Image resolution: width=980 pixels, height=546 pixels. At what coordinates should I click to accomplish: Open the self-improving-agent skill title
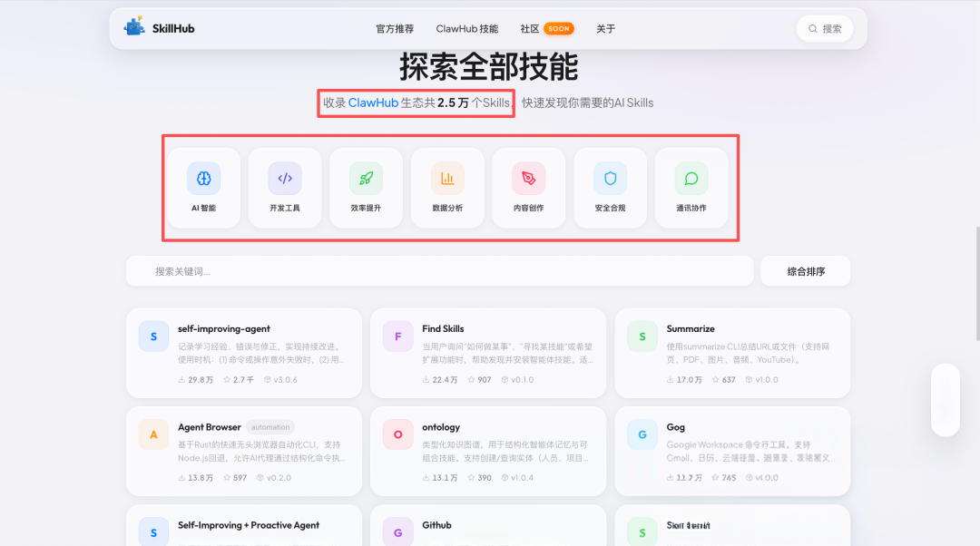tap(224, 328)
